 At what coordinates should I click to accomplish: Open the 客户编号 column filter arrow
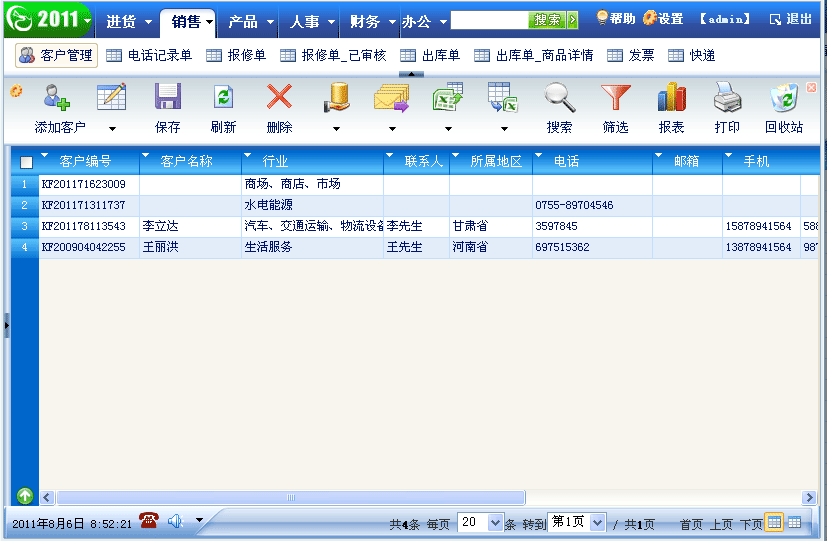pos(44,155)
